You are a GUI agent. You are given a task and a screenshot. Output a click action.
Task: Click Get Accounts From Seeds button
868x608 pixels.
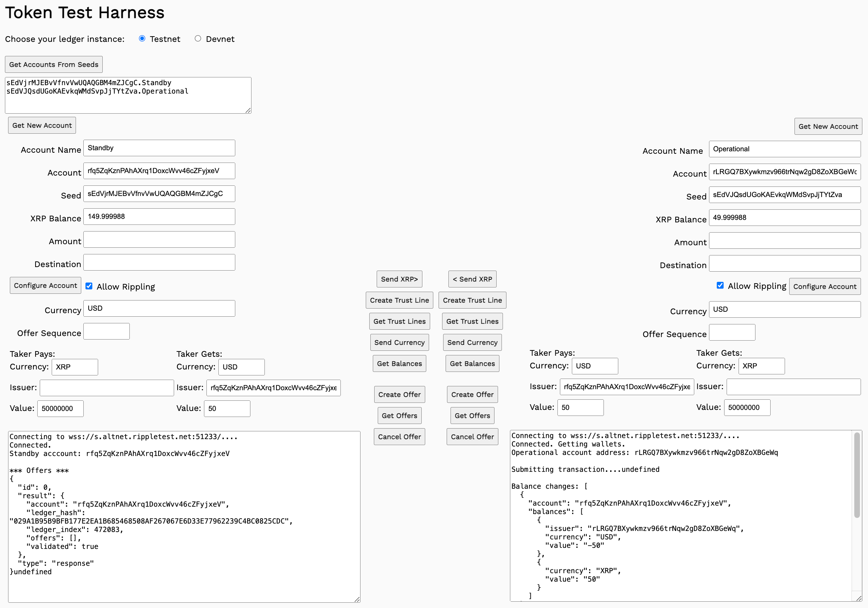pyautogui.click(x=54, y=65)
